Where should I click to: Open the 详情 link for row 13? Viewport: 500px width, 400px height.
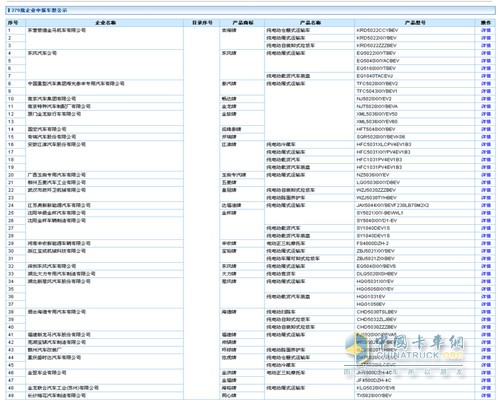[486, 122]
